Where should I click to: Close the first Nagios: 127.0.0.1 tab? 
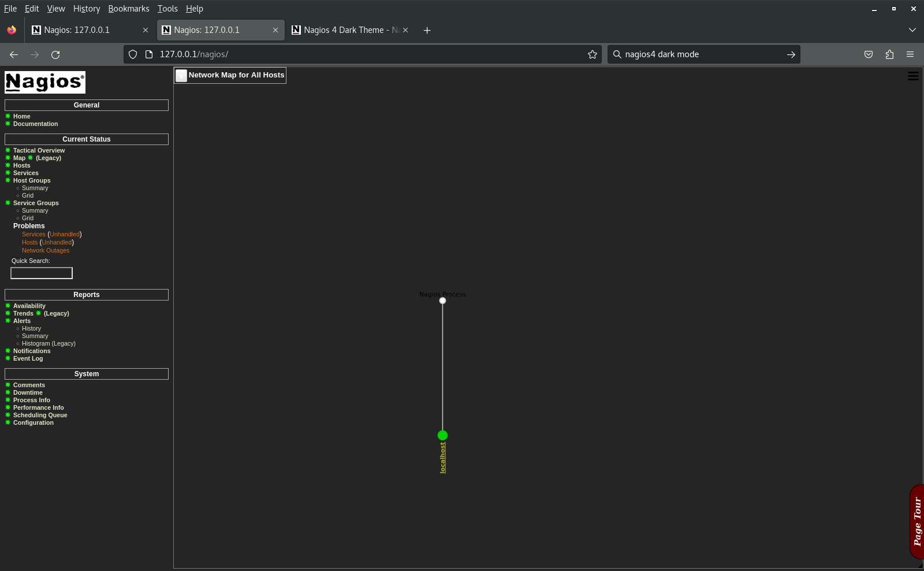146,30
